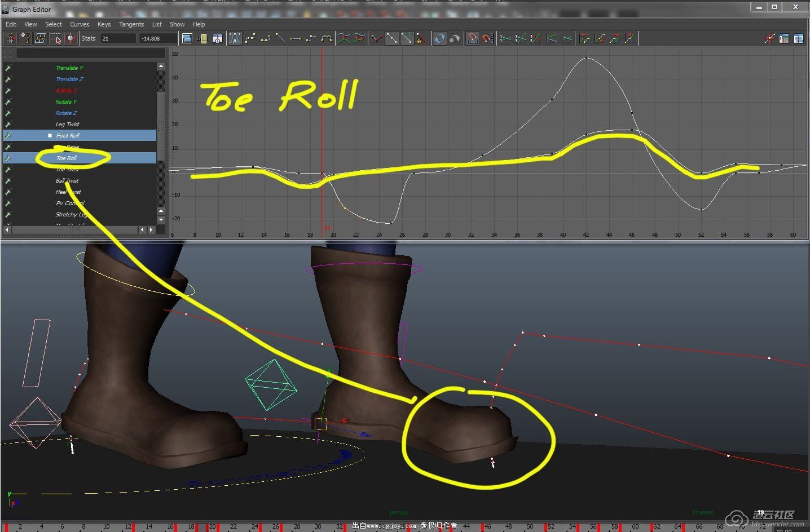Open the Keys menu
The width and height of the screenshot is (810, 532).
104,24
